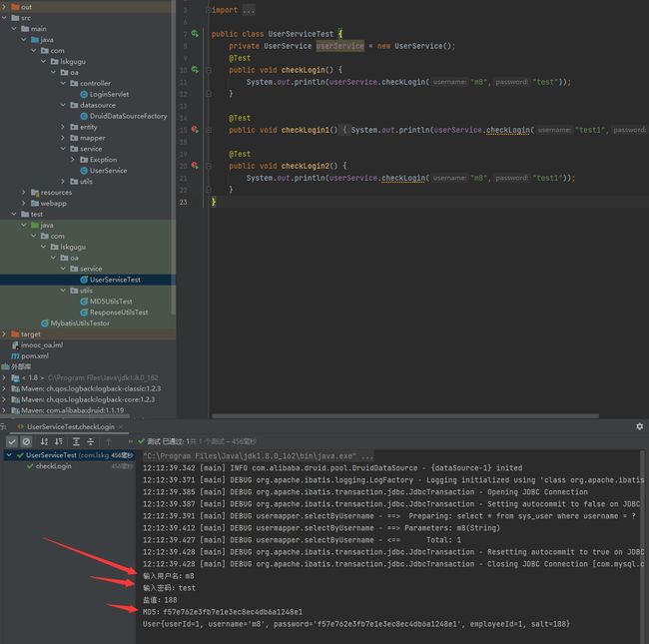
Task: Collapse the UserServiceTest node in test results
Action: pyautogui.click(x=9, y=455)
